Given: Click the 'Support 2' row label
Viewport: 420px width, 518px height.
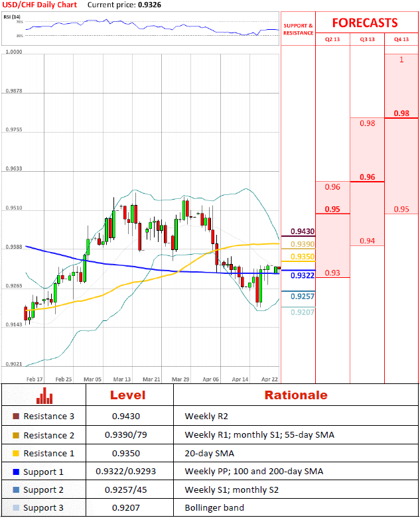Looking at the screenshot, I should click(43, 489).
